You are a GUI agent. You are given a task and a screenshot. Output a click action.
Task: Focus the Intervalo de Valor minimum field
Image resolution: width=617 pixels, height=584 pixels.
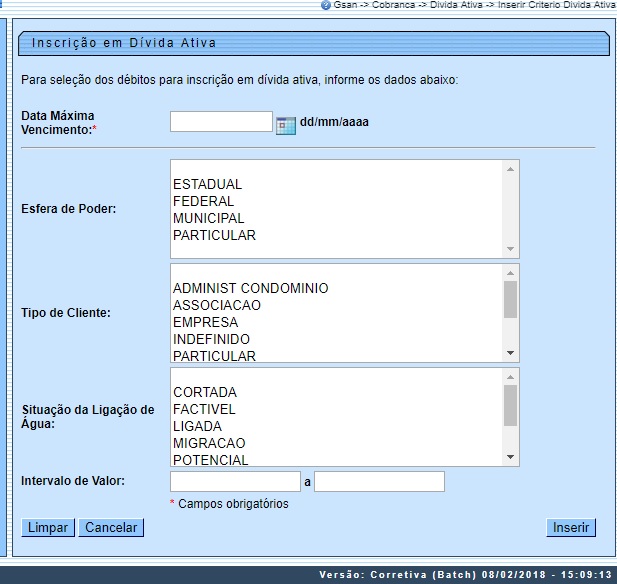point(235,481)
